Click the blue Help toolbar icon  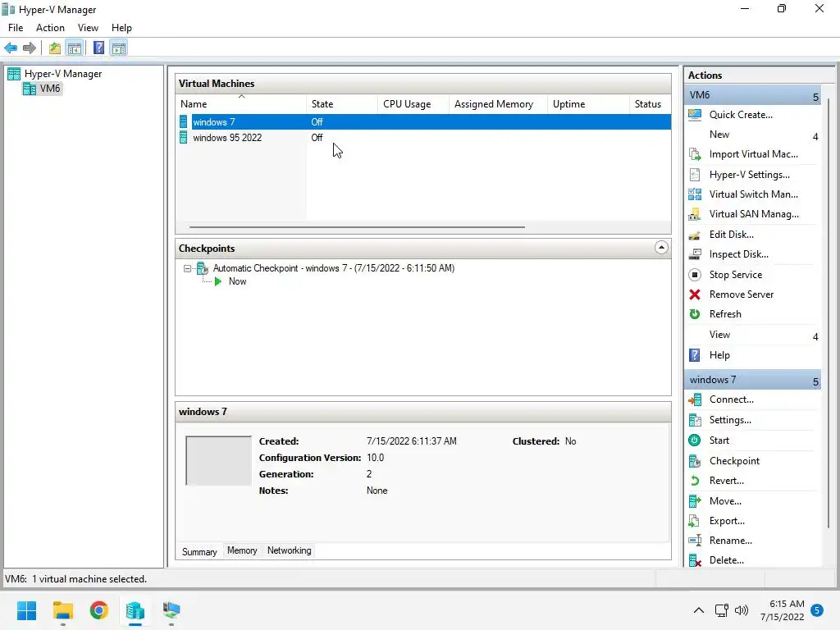coord(98,48)
